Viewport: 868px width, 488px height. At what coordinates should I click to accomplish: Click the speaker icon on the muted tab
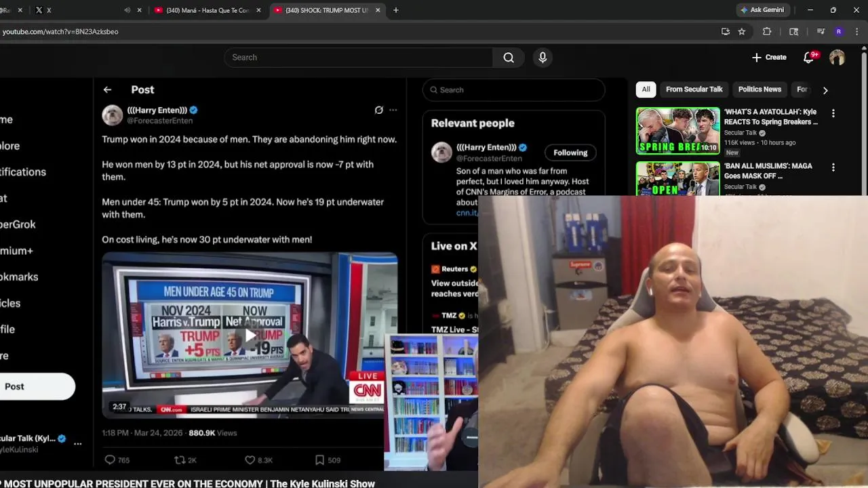tap(127, 10)
